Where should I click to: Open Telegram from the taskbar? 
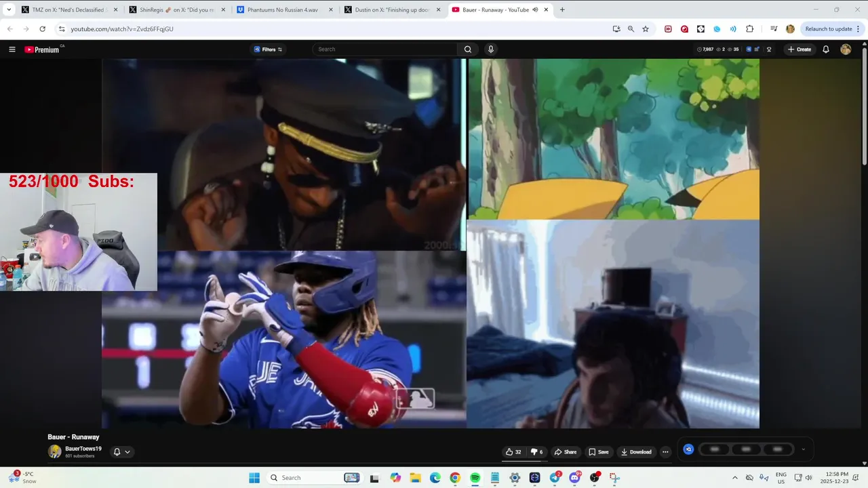[x=555, y=478]
